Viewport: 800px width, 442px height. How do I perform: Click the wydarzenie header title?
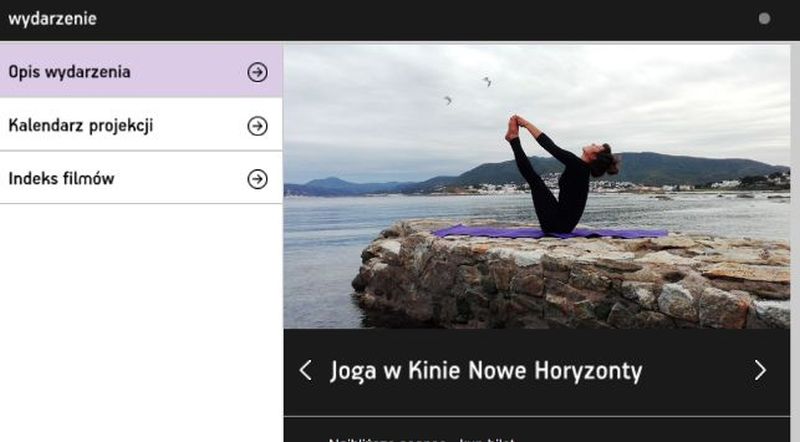point(53,18)
